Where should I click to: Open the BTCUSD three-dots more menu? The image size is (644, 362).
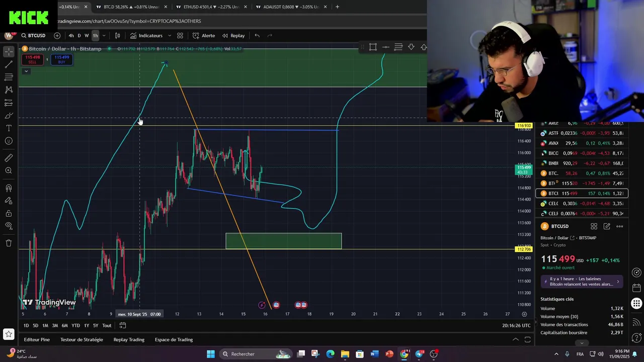click(x=620, y=226)
